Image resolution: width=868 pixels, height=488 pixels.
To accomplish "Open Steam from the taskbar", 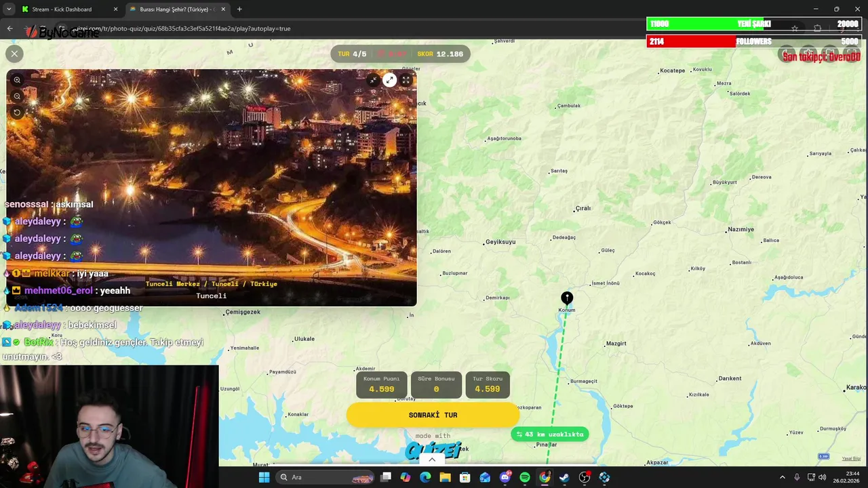I will [x=564, y=477].
